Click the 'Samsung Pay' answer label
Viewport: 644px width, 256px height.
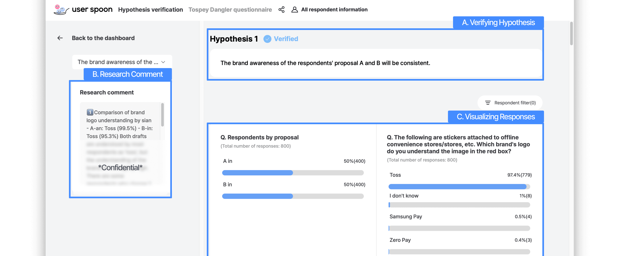406,216
